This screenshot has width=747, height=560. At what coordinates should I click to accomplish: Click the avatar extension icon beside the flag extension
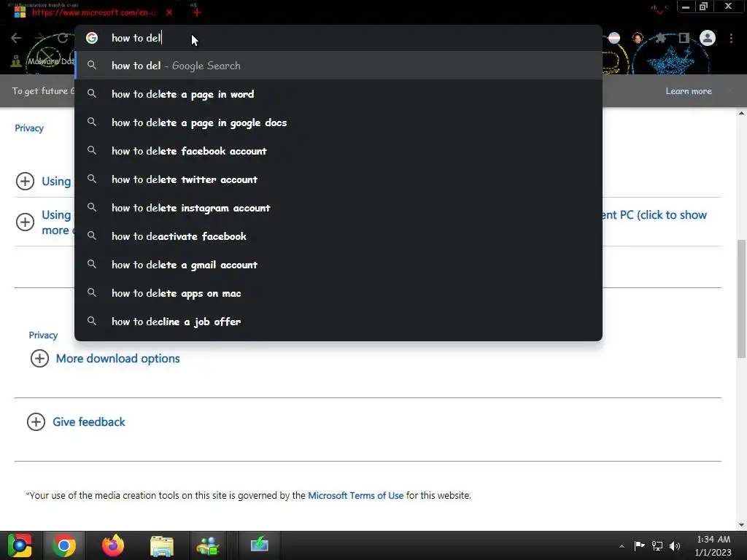point(638,38)
